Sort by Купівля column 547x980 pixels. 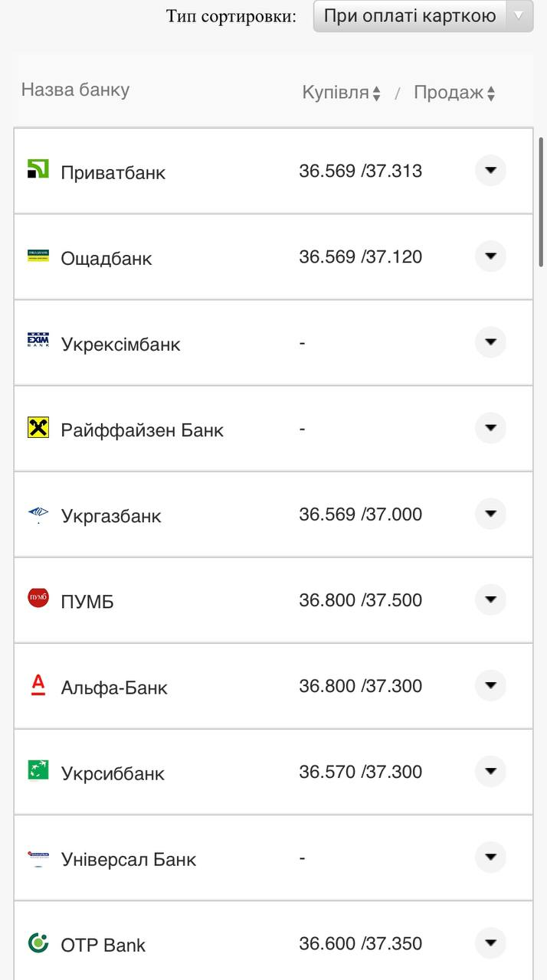(x=341, y=93)
